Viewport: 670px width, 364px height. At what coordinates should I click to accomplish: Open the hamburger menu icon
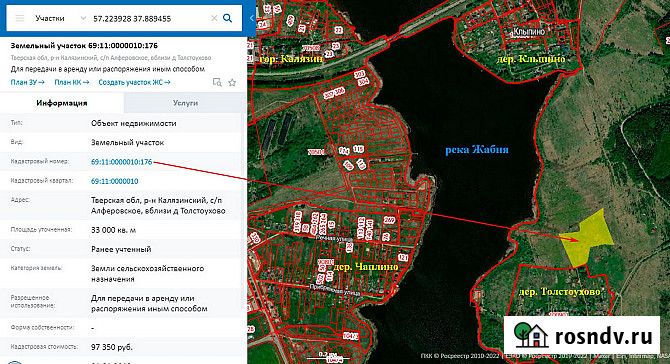tap(20, 18)
